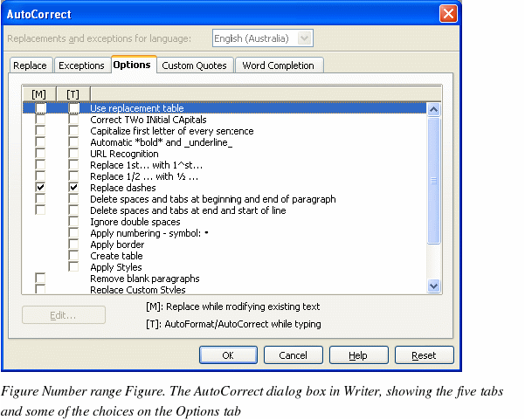Switch to the Replace tab

31,65
